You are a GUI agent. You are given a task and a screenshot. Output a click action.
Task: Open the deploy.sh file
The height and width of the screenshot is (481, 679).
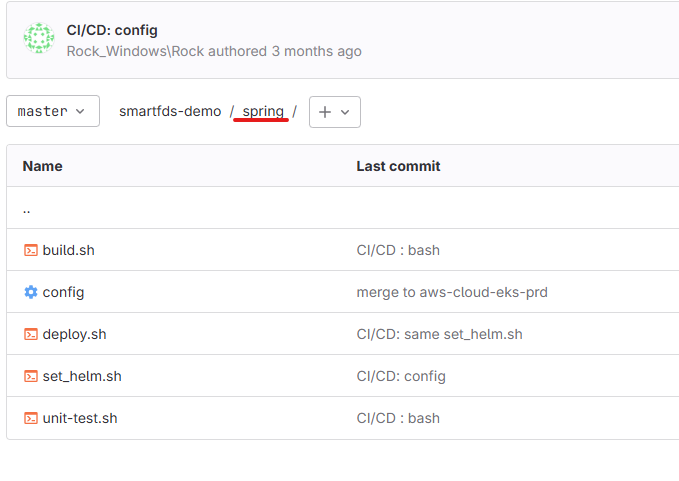(74, 334)
